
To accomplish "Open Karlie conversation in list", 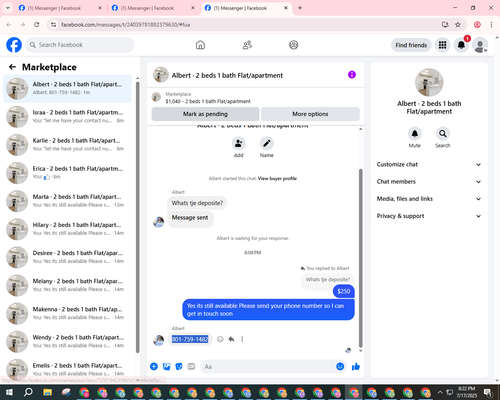I will coord(67,145).
